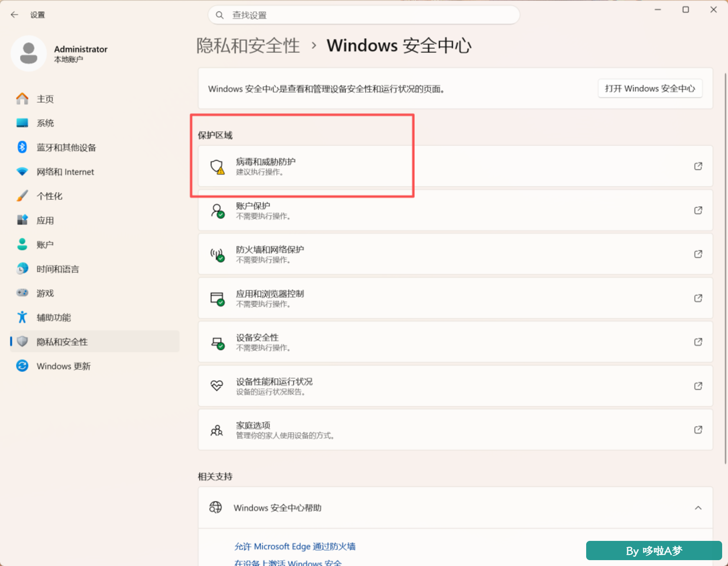
Task: Click the Administrator profile avatar
Action: point(28,53)
